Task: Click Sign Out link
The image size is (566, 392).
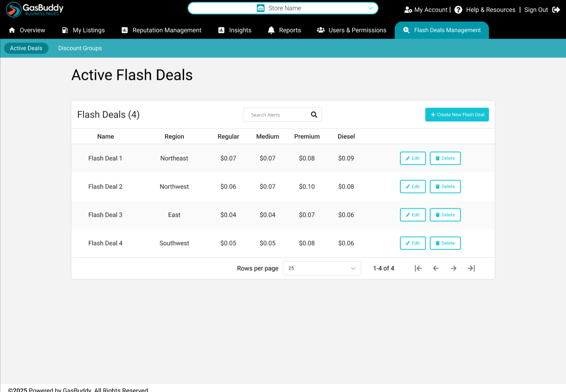Action: coord(536,10)
